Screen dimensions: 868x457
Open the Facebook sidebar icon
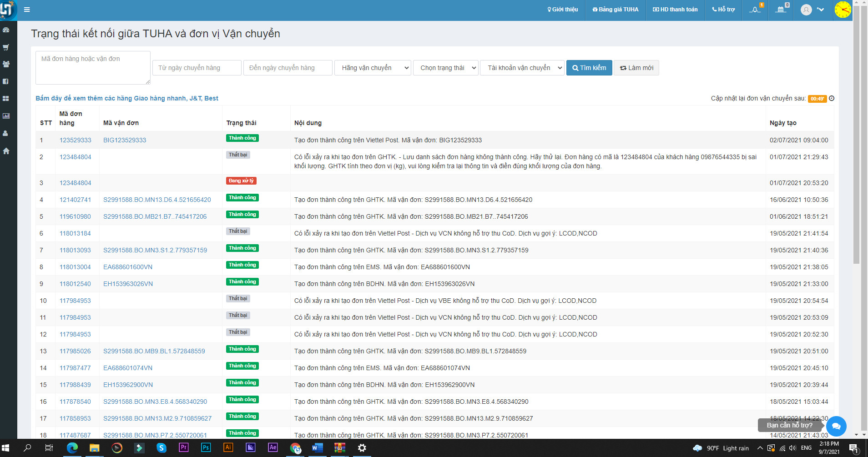[x=6, y=81]
